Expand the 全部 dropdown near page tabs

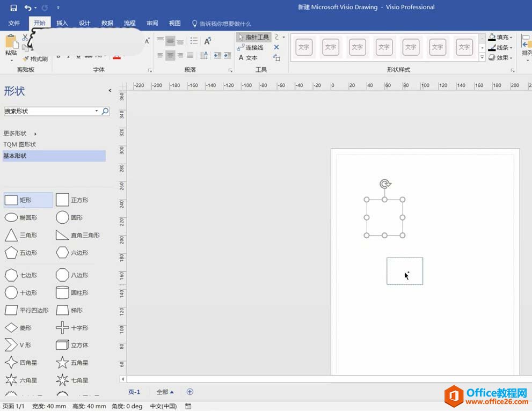pyautogui.click(x=165, y=392)
